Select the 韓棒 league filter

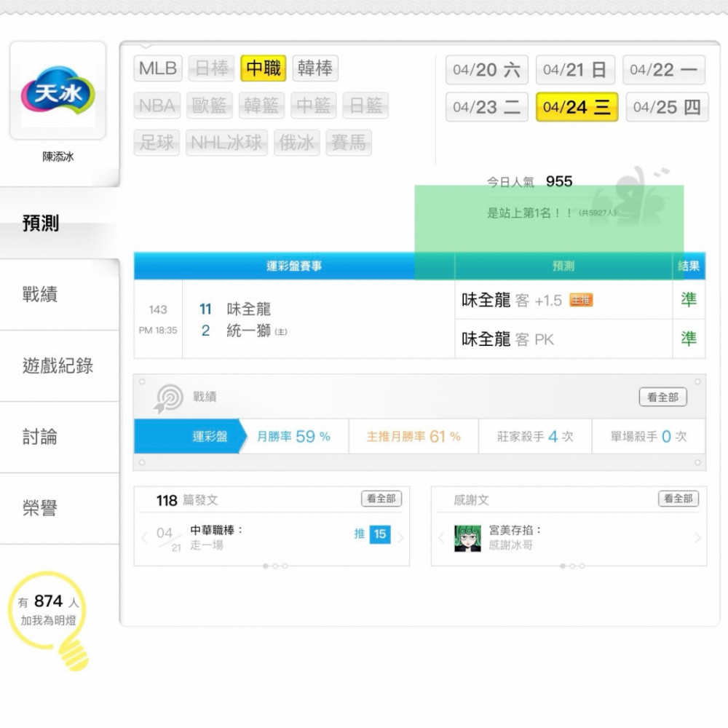[315, 68]
